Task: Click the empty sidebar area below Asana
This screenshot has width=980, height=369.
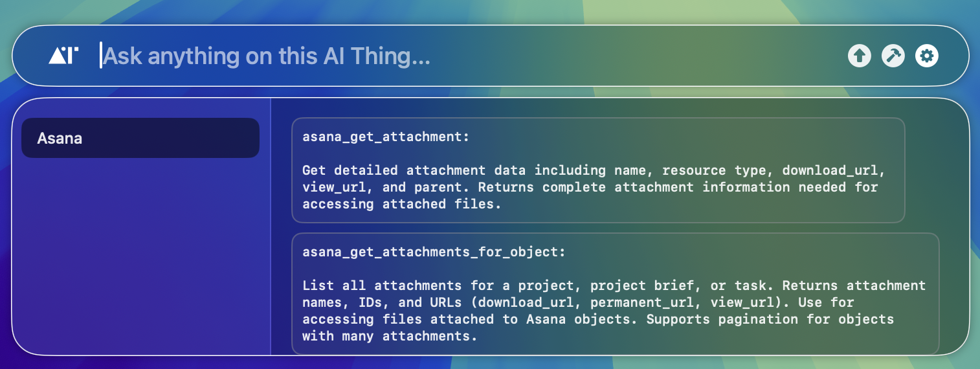Action: pos(140,259)
